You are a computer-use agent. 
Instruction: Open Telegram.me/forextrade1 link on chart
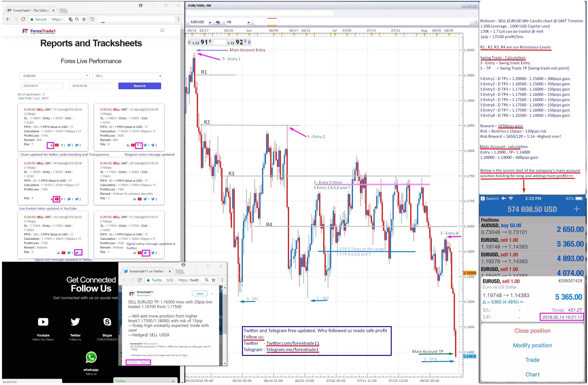point(293,350)
